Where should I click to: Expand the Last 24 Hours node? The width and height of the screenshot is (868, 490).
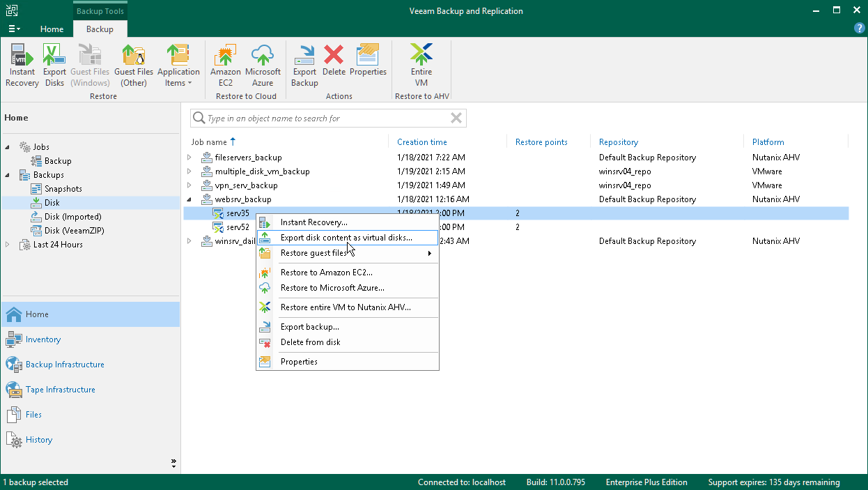pos(8,245)
